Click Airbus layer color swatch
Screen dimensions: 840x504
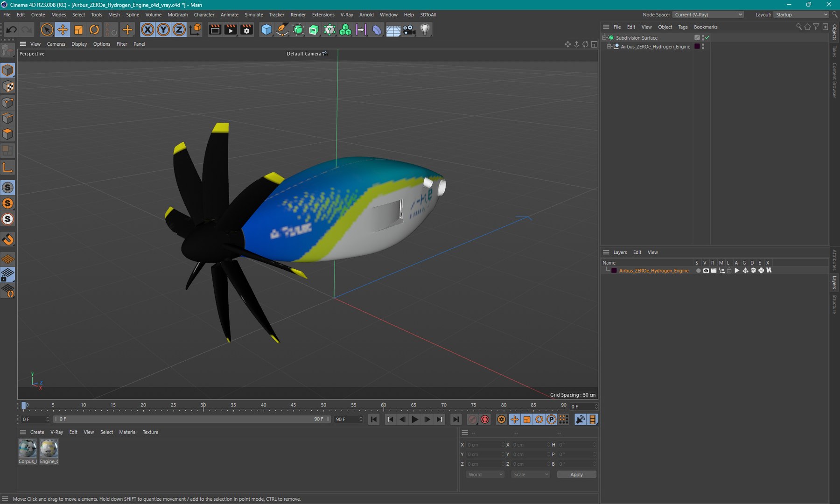614,271
